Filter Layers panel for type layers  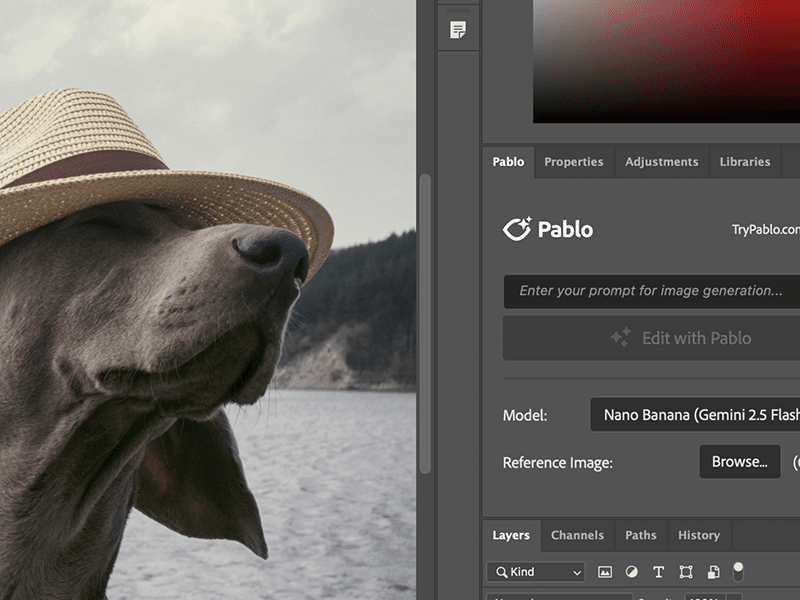pyautogui.click(x=659, y=572)
